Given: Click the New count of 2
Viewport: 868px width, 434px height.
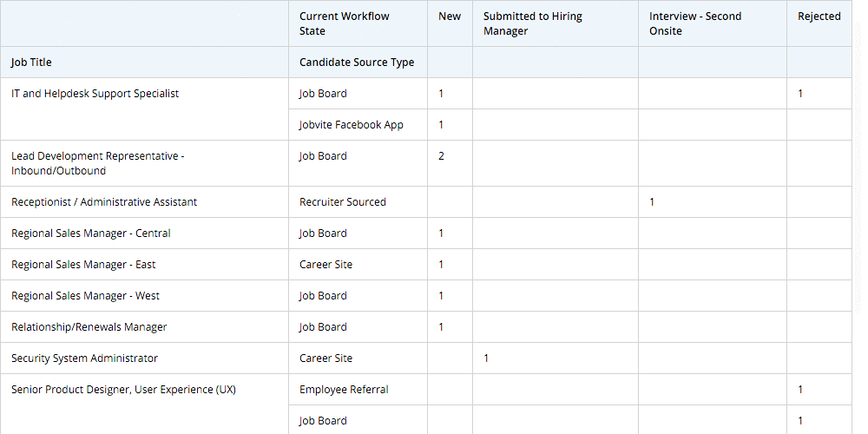Looking at the screenshot, I should [x=441, y=156].
